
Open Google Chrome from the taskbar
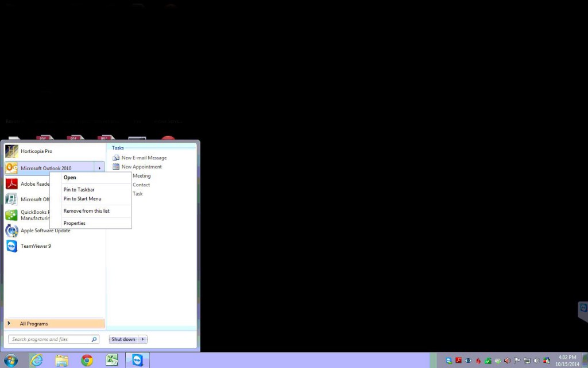[86, 360]
